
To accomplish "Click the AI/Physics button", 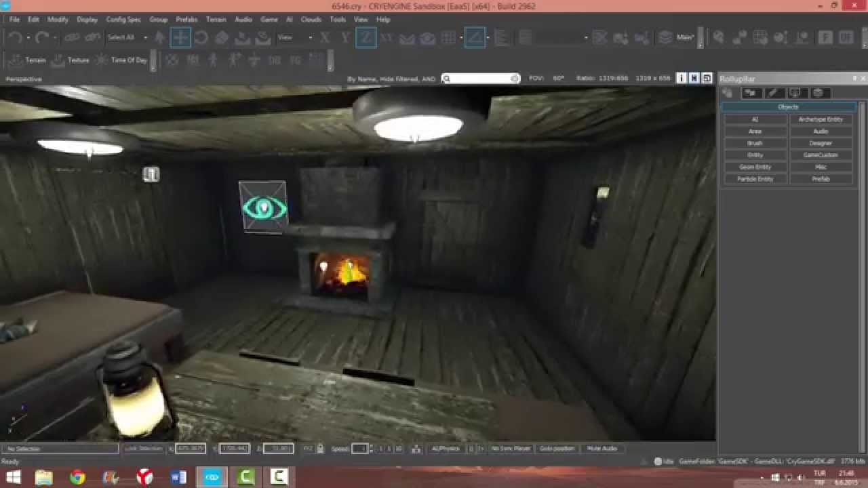I will [x=446, y=449].
